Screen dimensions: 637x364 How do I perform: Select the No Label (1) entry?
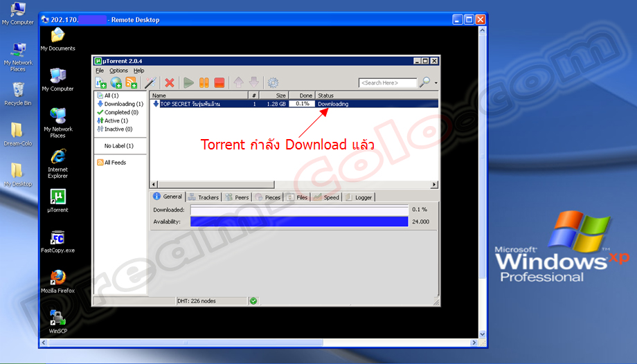click(118, 146)
